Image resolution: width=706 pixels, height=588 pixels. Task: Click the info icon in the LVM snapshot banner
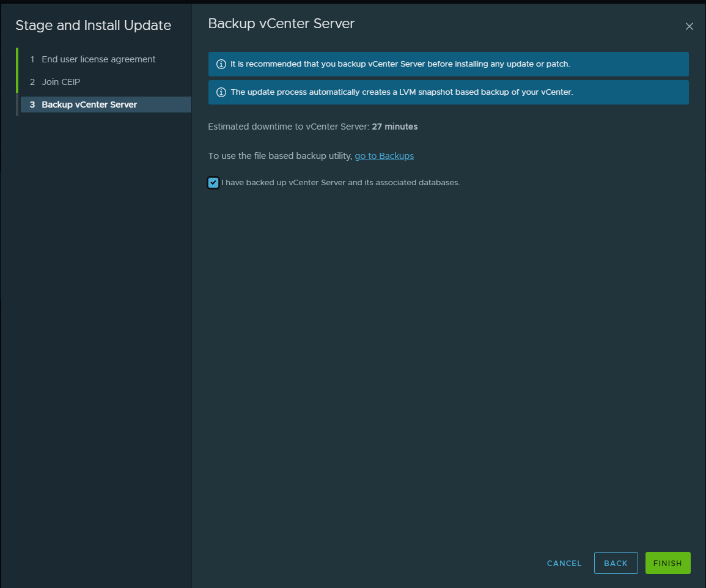(221, 92)
